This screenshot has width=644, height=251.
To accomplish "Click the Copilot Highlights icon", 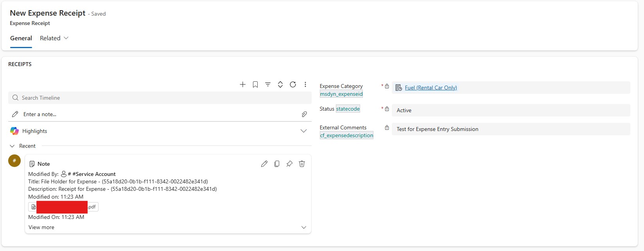I will (14, 131).
